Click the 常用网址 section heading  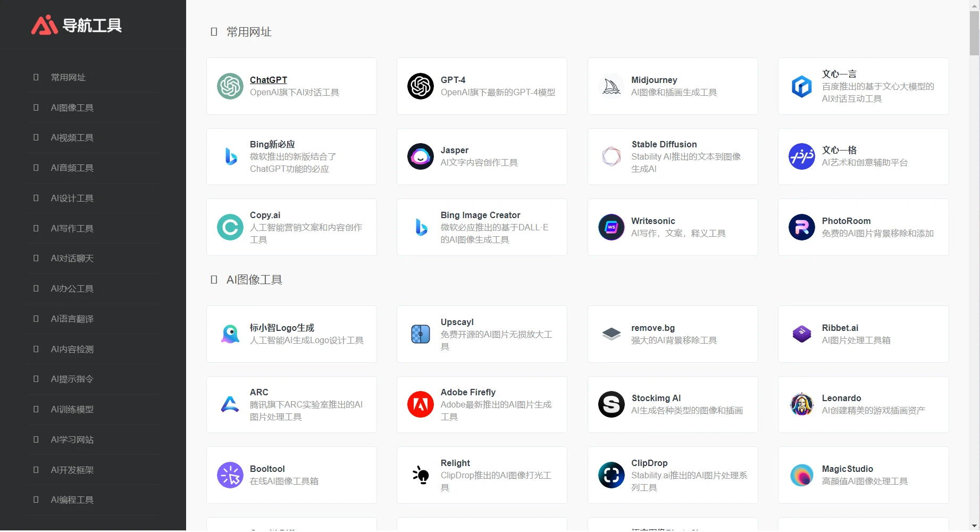tap(249, 32)
